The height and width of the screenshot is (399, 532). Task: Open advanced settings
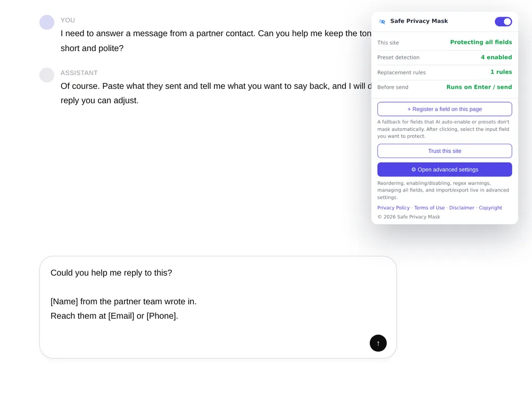(444, 170)
